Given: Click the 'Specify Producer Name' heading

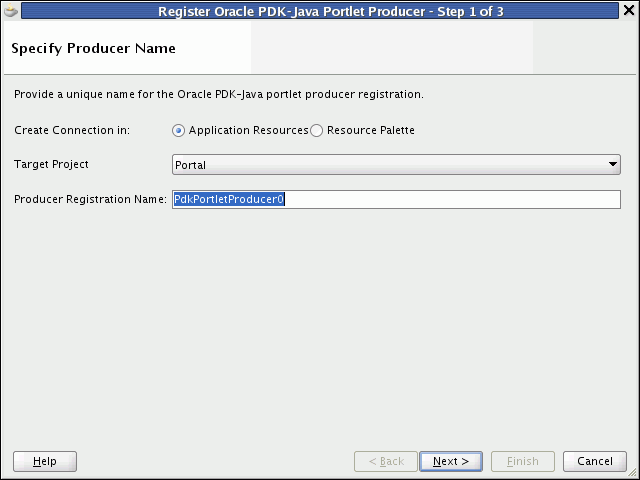Looking at the screenshot, I should (x=93, y=48).
